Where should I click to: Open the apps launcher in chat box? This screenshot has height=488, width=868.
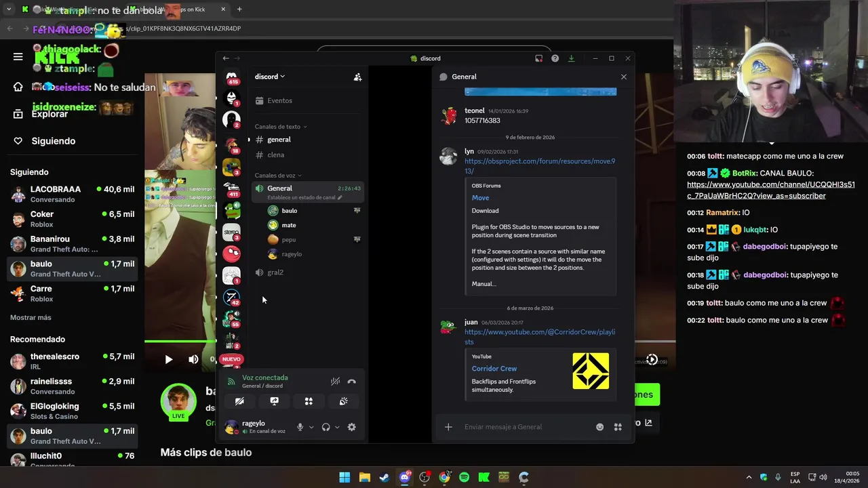(618, 427)
